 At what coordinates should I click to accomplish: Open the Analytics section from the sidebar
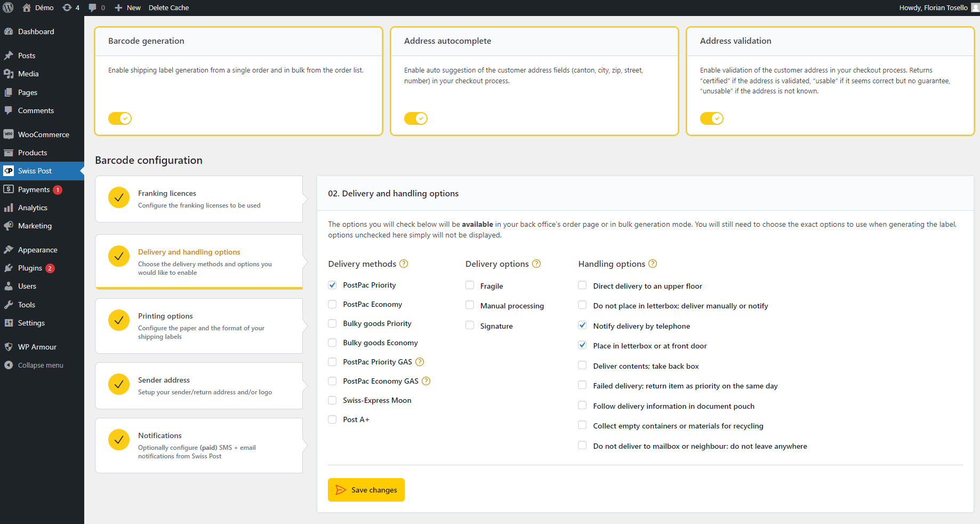[x=9, y=208]
